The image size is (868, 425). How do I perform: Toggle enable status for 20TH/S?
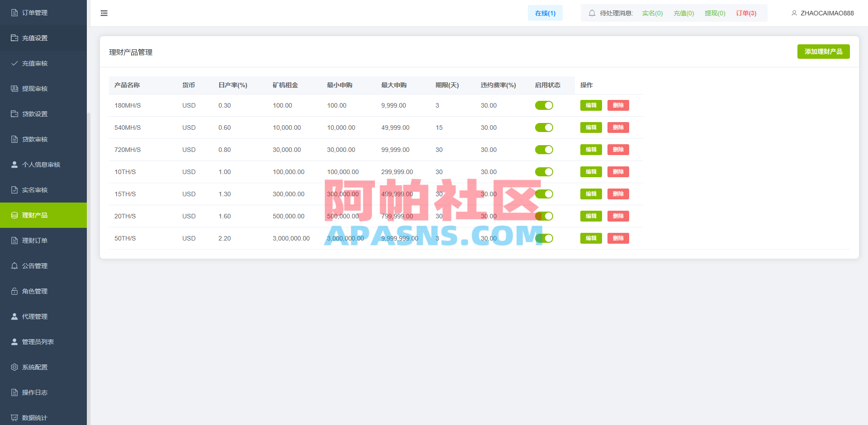point(544,216)
